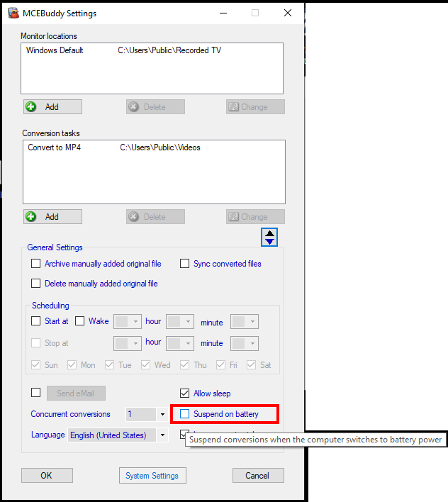Open System Settings
Image resolution: width=448 pixels, height=502 pixels.
pos(152,476)
